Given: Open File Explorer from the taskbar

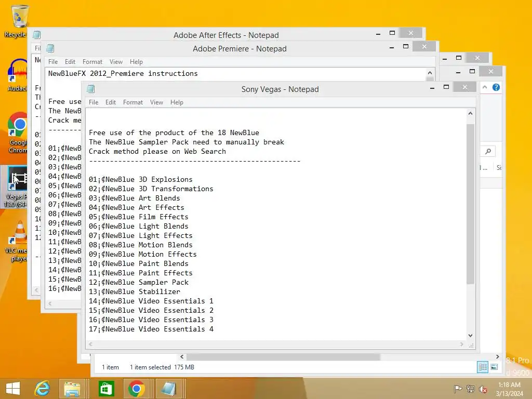Looking at the screenshot, I should click(72, 389).
